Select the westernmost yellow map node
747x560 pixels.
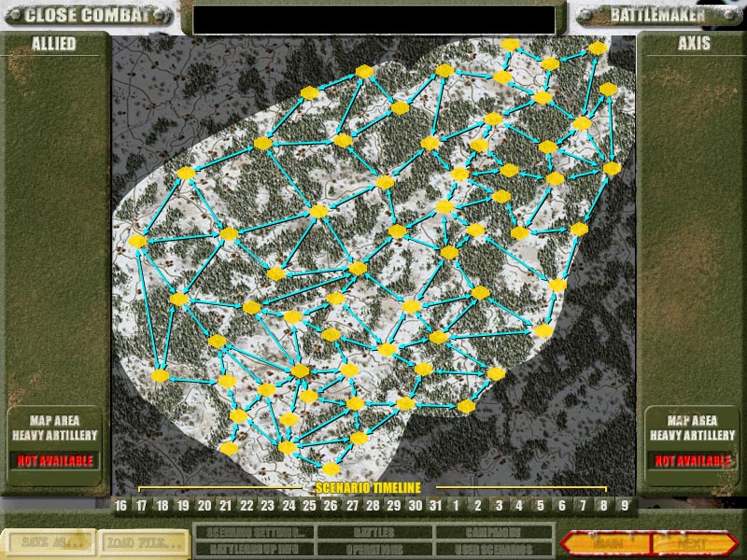137,241
